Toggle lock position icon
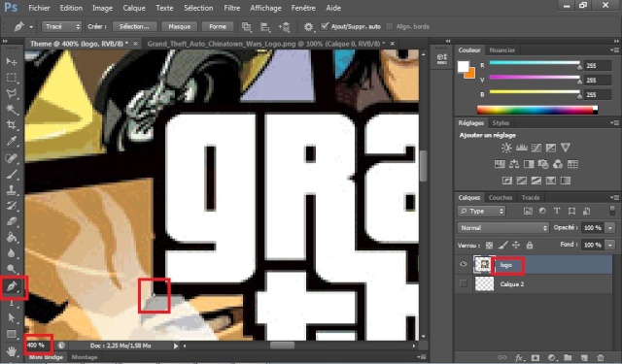This screenshot has width=622, height=364. pyautogui.click(x=516, y=246)
